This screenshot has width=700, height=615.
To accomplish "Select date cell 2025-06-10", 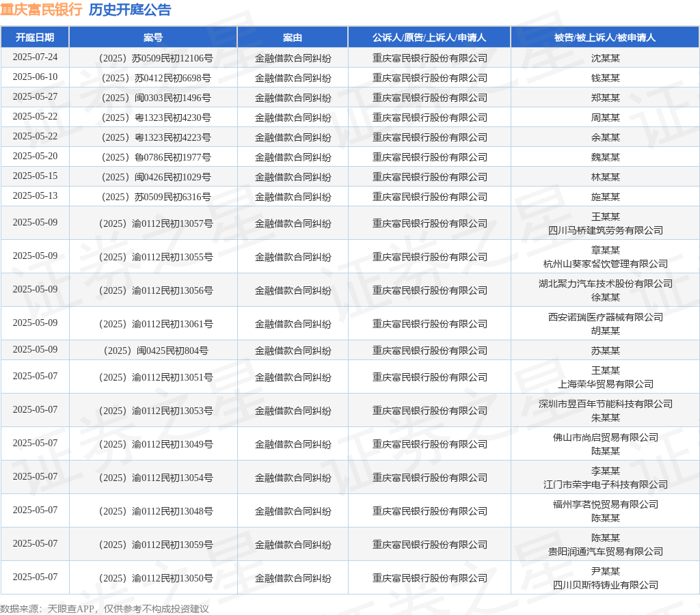I will tap(35, 77).
